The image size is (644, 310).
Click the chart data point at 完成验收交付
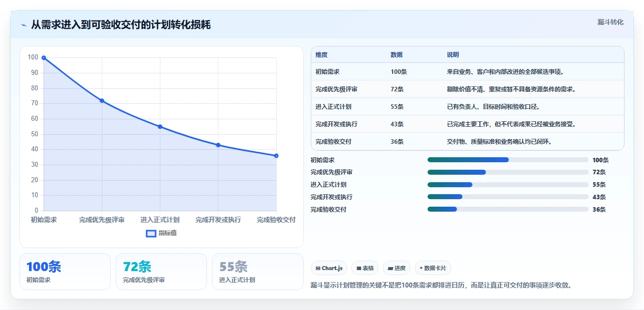pyautogui.click(x=276, y=156)
